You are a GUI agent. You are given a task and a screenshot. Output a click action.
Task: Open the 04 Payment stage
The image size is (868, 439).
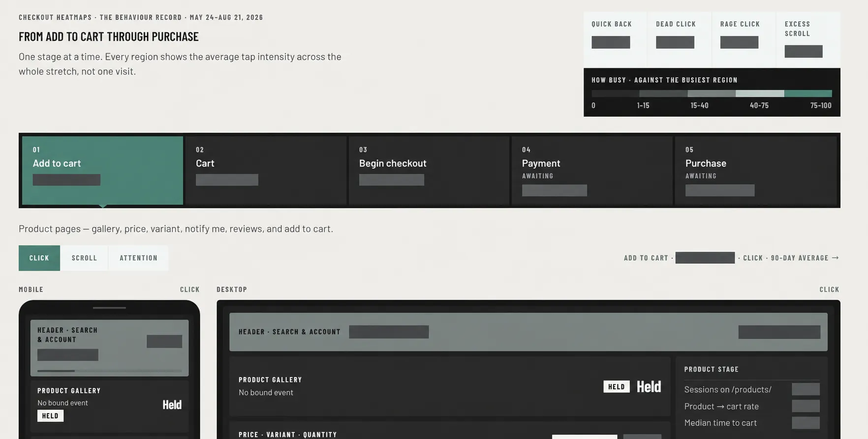click(x=592, y=170)
